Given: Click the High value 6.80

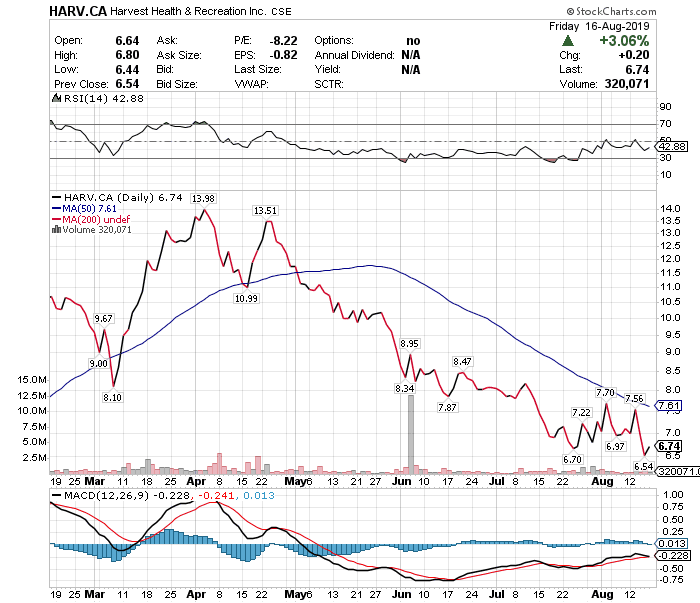Looking at the screenshot, I should (x=127, y=55).
